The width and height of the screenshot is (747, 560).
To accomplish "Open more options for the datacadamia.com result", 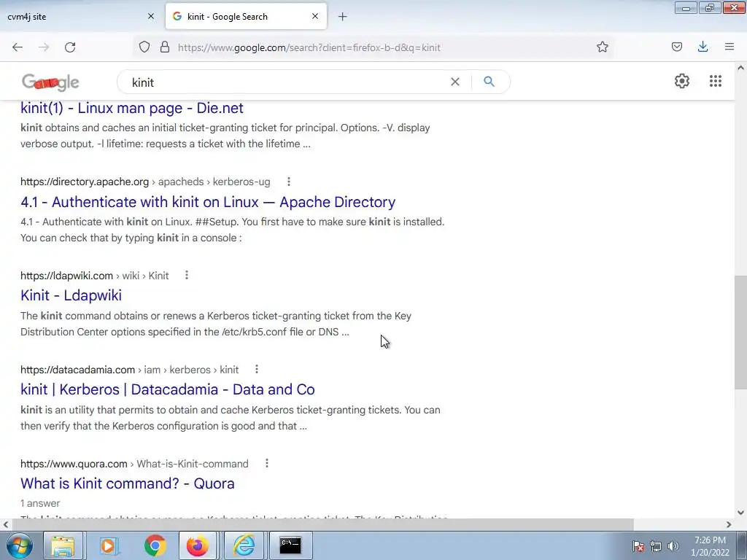I will (257, 369).
